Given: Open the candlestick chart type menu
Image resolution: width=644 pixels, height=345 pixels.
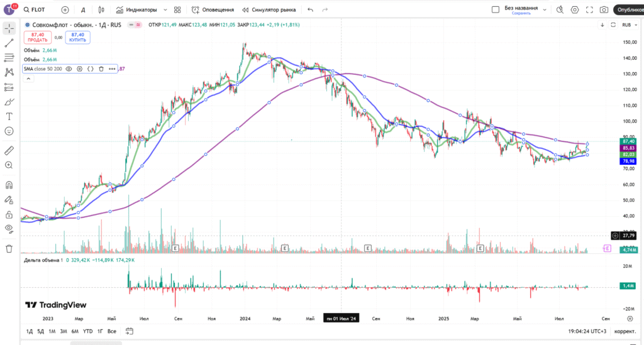Looking at the screenshot, I should click(101, 9).
